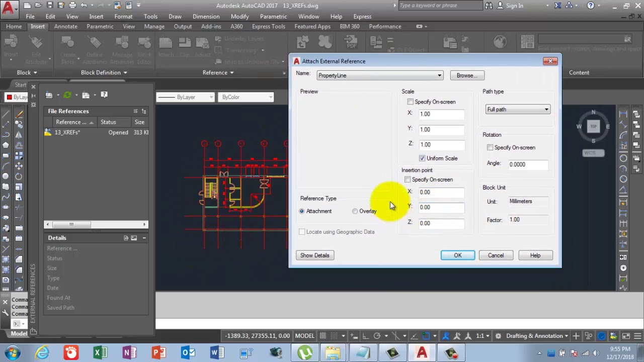Select the Mirror tool in Modify toolbar
Screen dimensions: 644x362
19,135
